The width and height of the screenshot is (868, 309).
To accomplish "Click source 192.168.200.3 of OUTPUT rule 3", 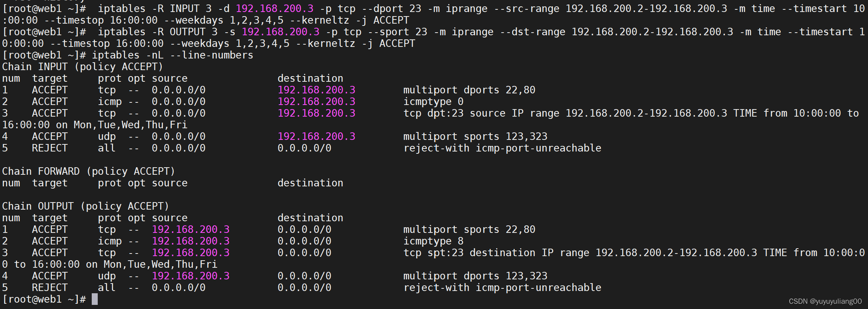I will (191, 253).
